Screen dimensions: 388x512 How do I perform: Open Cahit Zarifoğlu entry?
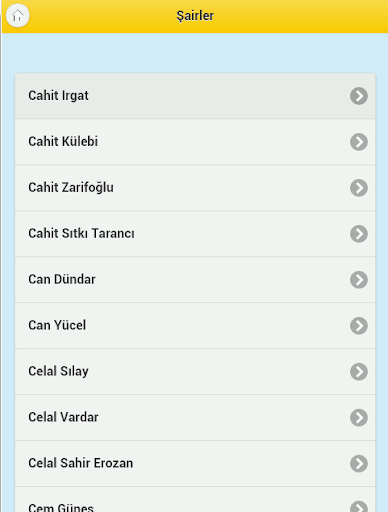click(x=195, y=188)
